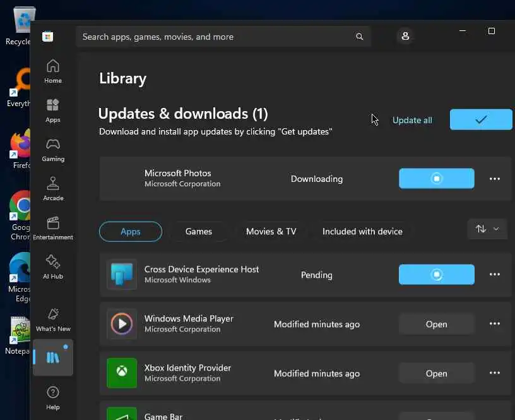Image resolution: width=515 pixels, height=420 pixels.
Task: Click the Firefox desktop shortcut
Action: (20, 150)
